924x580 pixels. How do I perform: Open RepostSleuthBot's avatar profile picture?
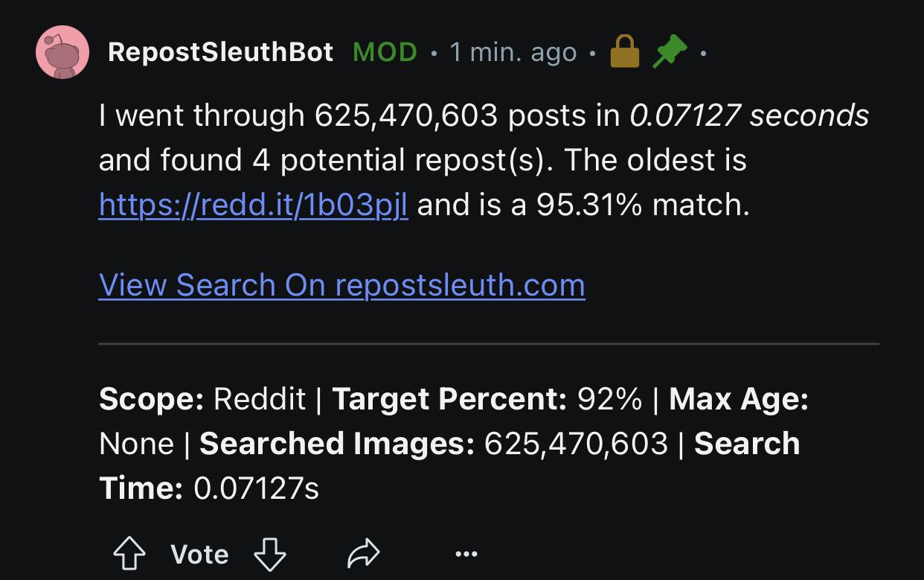click(x=62, y=52)
